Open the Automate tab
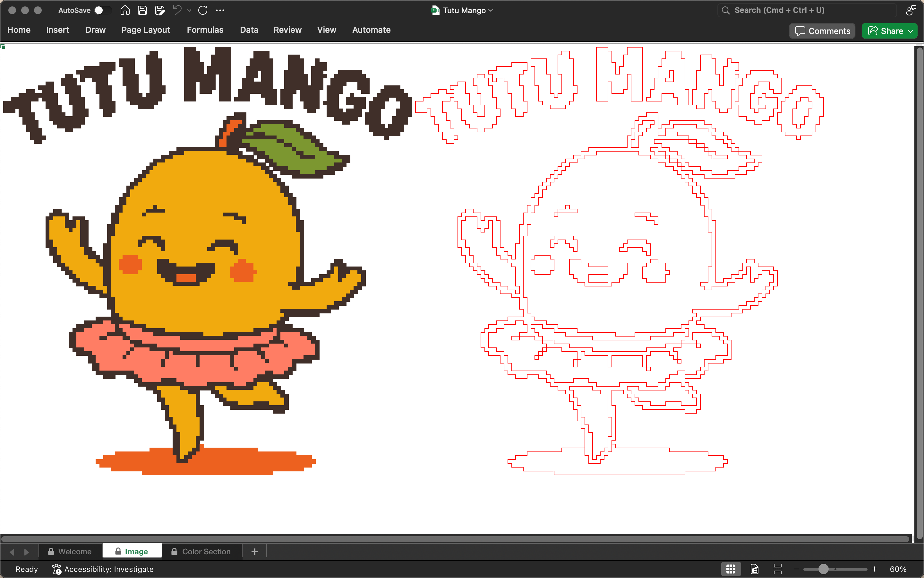Screen dimensions: 924x578 [371, 30]
